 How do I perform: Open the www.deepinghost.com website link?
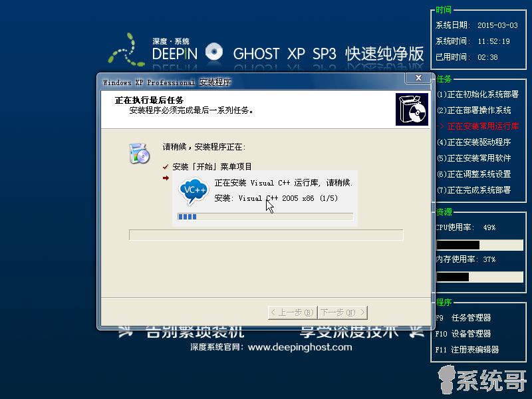coord(300,347)
